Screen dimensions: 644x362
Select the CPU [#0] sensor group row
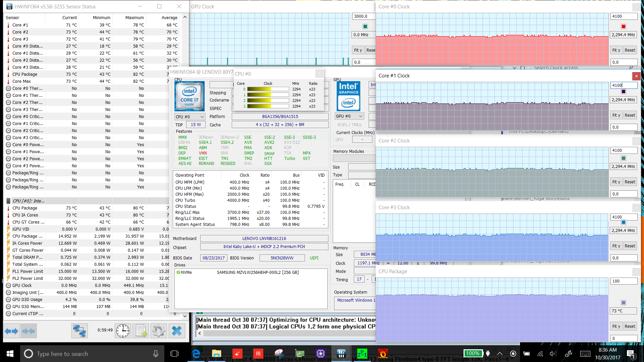tap(29, 201)
